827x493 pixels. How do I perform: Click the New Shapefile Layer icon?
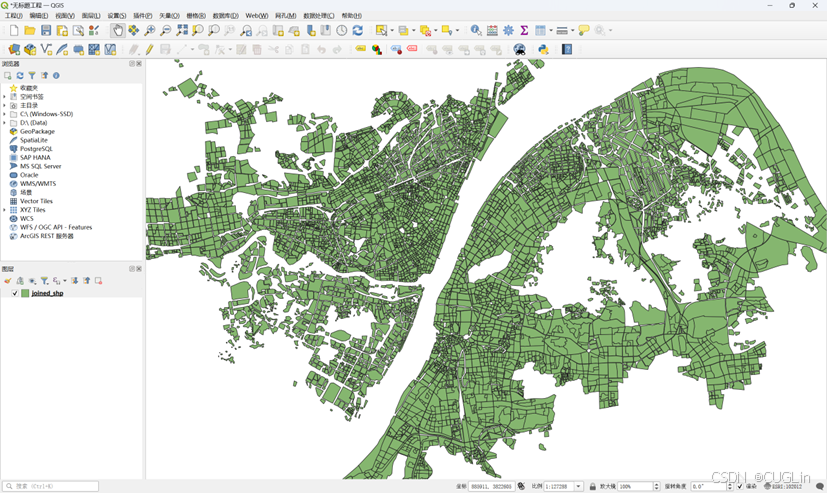coord(46,50)
